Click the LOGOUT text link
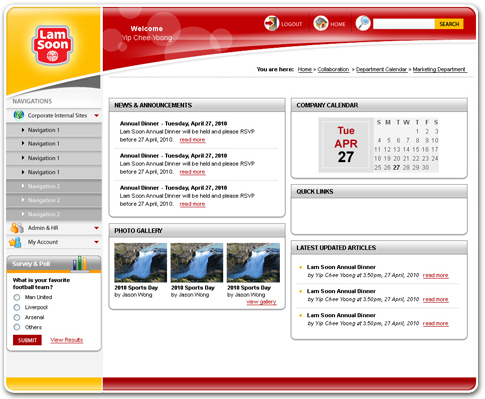Screen dimensions: 485x399 point(292,24)
